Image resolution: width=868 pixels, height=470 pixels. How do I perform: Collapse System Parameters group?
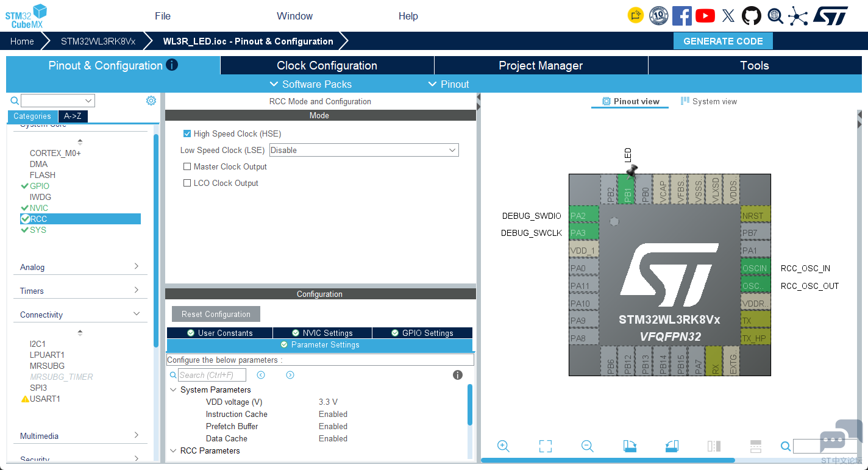pyautogui.click(x=173, y=390)
